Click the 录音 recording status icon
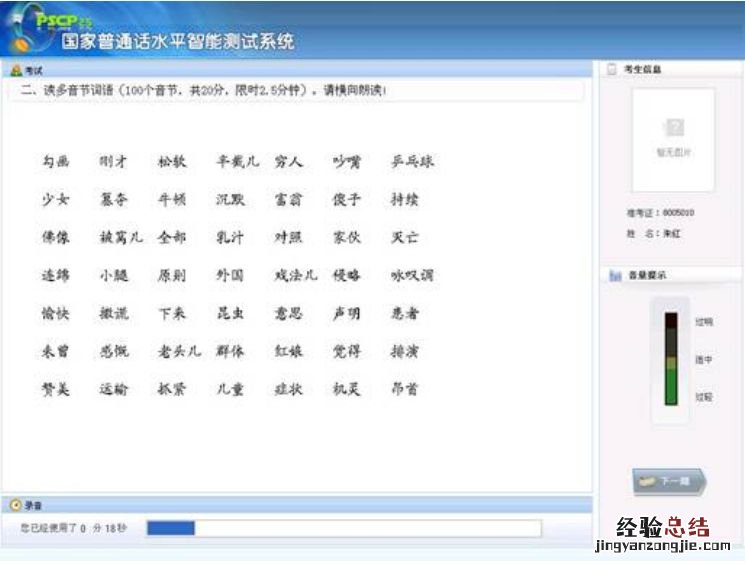The image size is (745, 564). pos(14,506)
